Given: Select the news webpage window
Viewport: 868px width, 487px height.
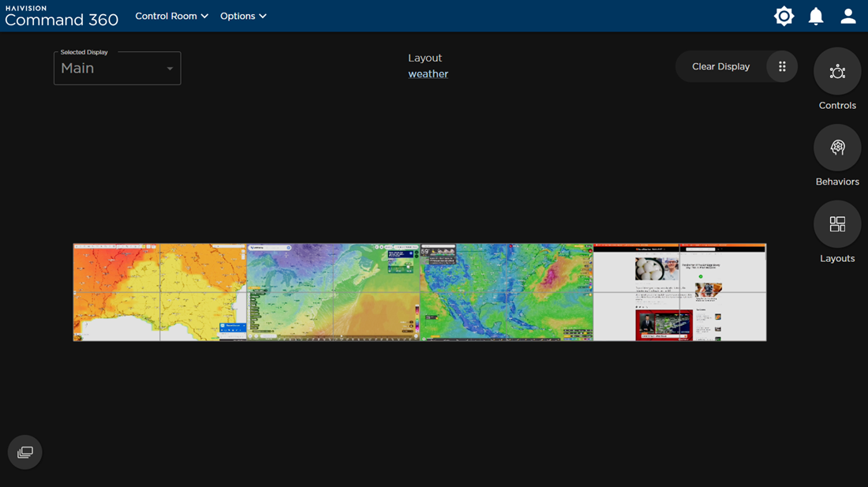Looking at the screenshot, I should coord(679,292).
